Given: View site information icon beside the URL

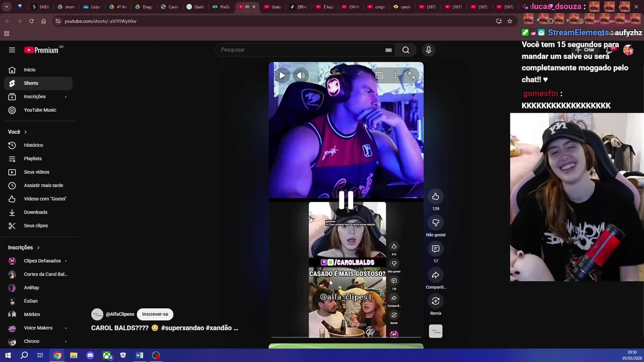Looking at the screenshot, I should point(58,21).
